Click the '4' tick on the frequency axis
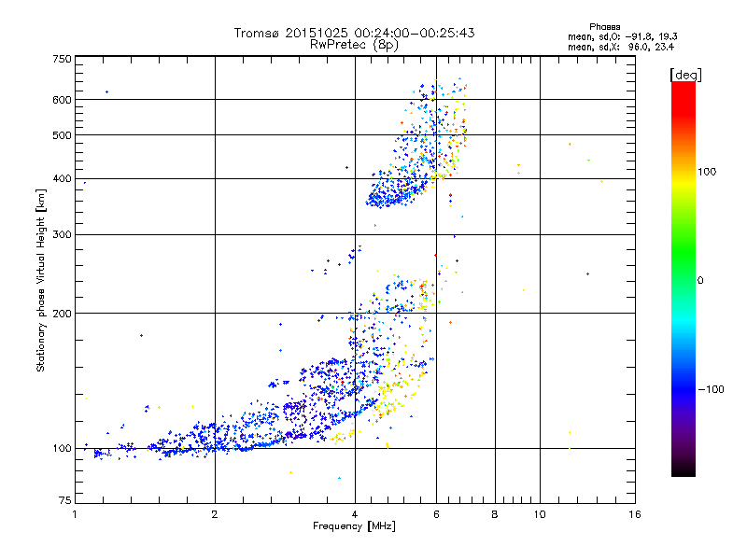Viewport: 747px width, 560px height. (355, 514)
